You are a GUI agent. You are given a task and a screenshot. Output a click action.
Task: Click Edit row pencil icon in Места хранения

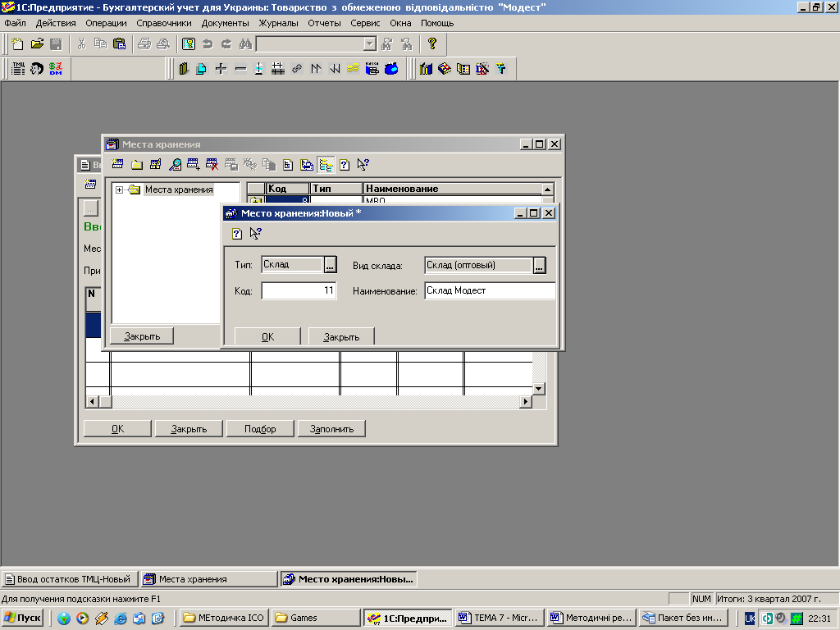(155, 164)
